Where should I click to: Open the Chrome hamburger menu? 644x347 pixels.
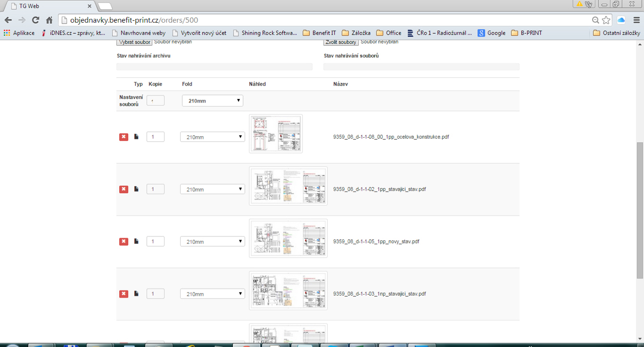coord(636,20)
